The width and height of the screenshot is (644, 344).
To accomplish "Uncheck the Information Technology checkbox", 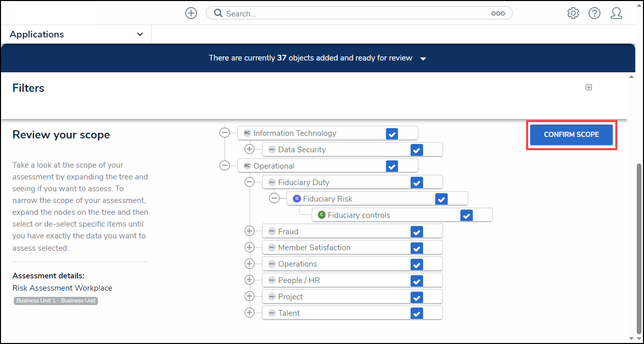I will (392, 134).
